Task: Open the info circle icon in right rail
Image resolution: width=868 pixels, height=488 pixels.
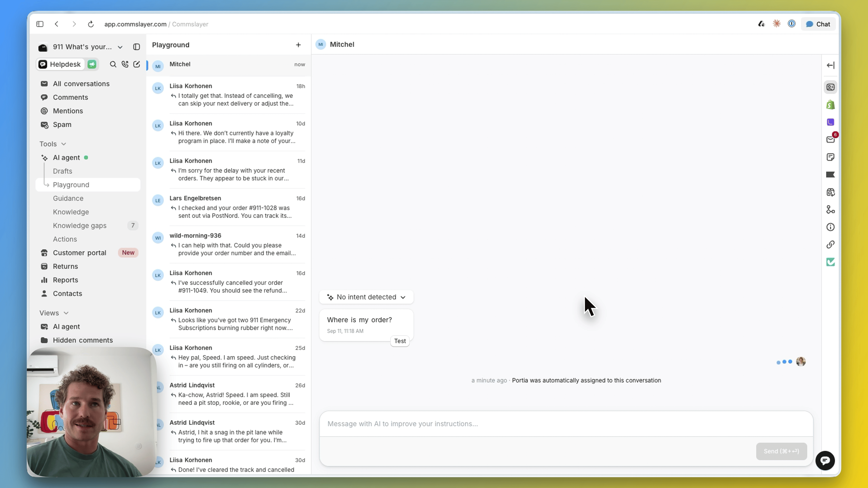Action: point(831,227)
